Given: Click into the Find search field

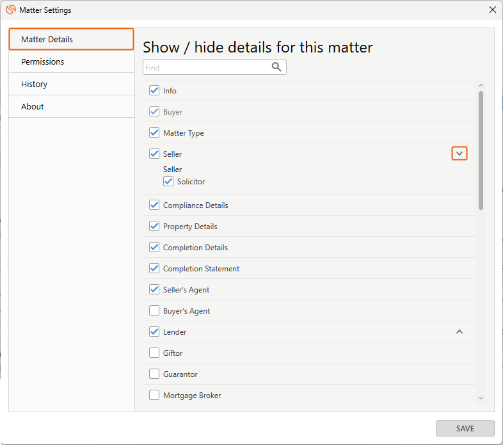Looking at the screenshot, I should point(205,67).
